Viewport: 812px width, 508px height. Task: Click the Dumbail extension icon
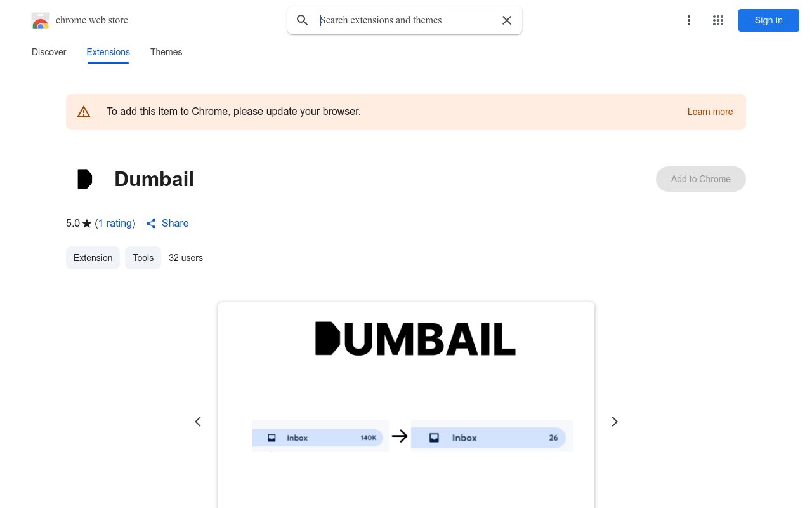coord(85,179)
